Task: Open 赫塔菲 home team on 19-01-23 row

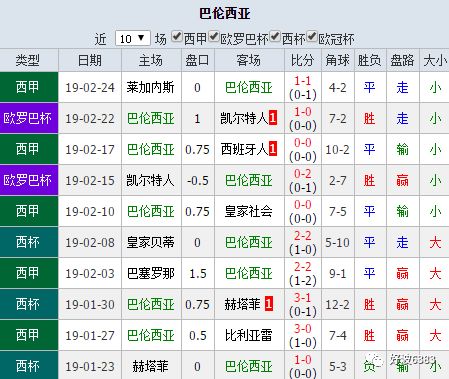Action: click(151, 366)
